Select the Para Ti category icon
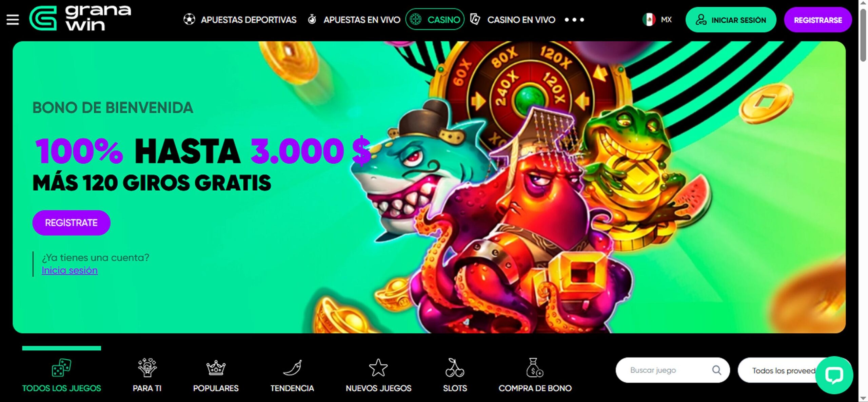The image size is (868, 402). click(x=147, y=367)
